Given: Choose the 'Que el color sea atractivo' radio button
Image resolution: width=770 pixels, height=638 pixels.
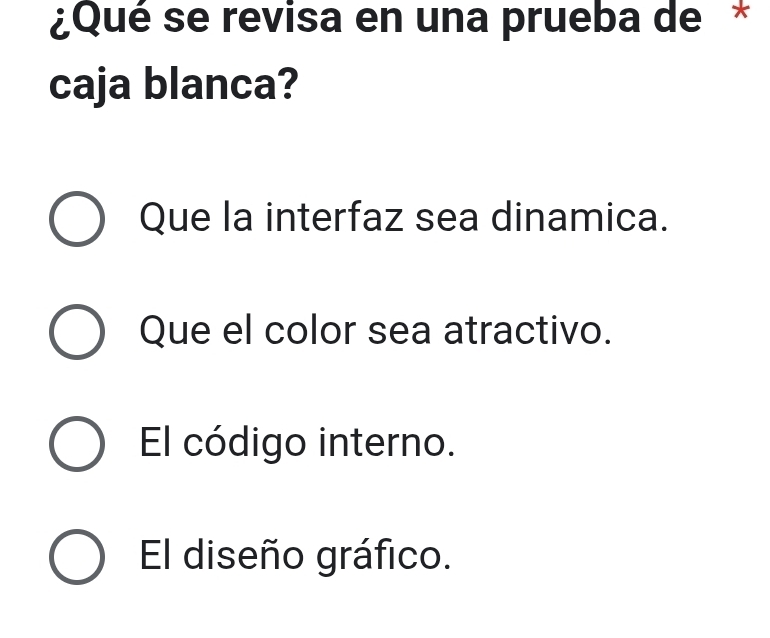Looking at the screenshot, I should point(77,332).
